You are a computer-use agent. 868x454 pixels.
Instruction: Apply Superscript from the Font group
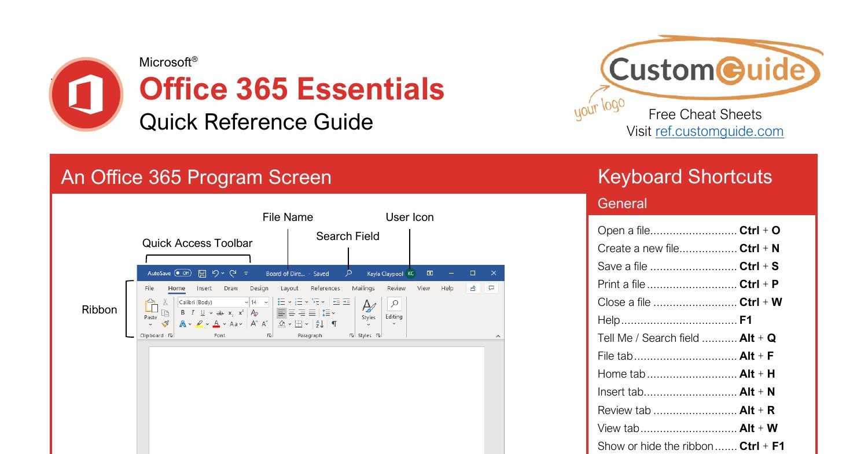tap(241, 312)
